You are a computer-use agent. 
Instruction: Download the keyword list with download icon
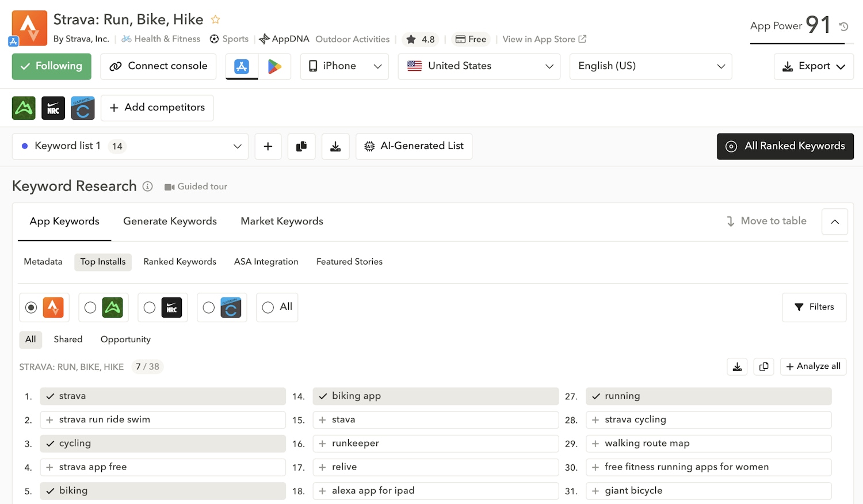[335, 147]
